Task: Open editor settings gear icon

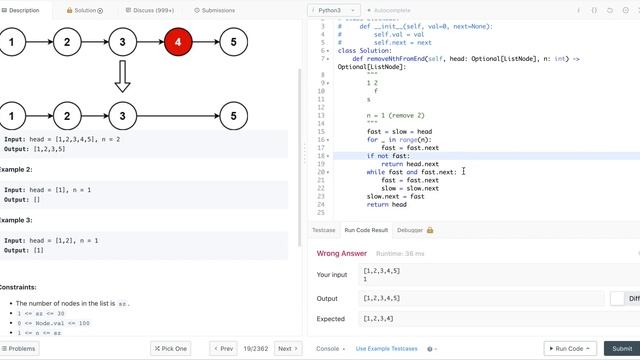Action: pyautogui.click(x=625, y=10)
